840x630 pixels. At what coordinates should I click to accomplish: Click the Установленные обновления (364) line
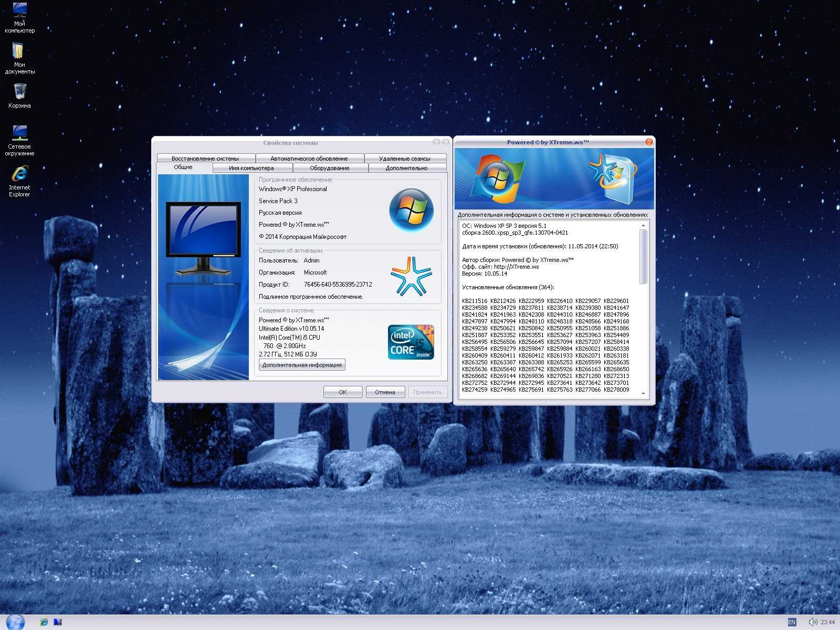(508, 287)
